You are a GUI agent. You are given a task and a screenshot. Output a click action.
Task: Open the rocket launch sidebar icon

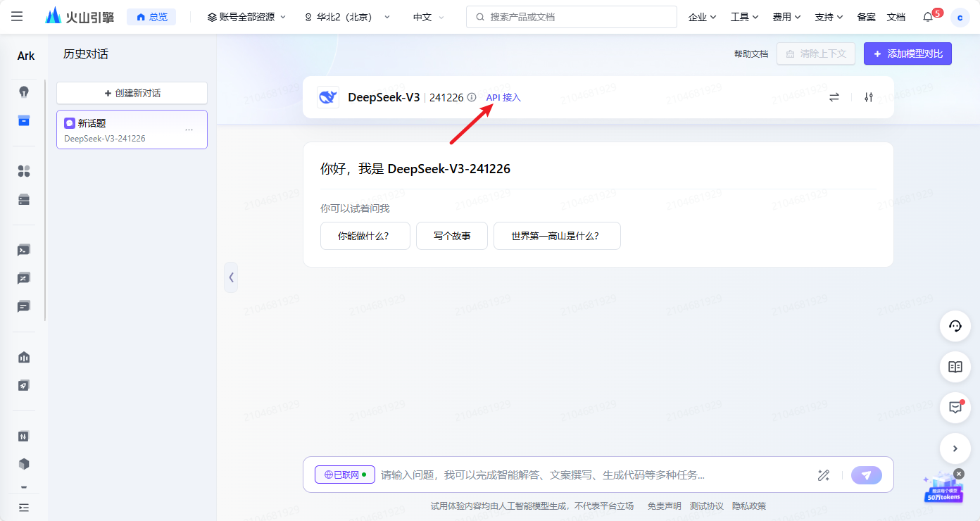click(24, 385)
